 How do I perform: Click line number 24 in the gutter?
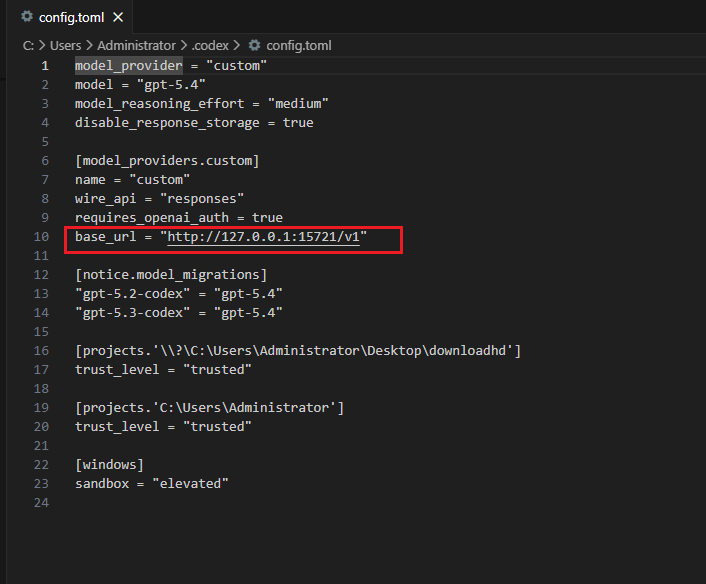(41, 503)
